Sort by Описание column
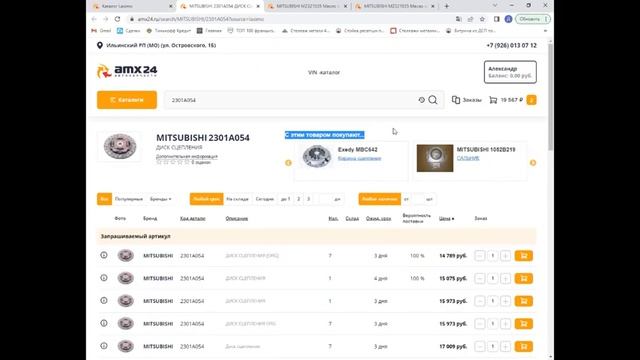Screen dimensions: 640x360 click(237, 219)
